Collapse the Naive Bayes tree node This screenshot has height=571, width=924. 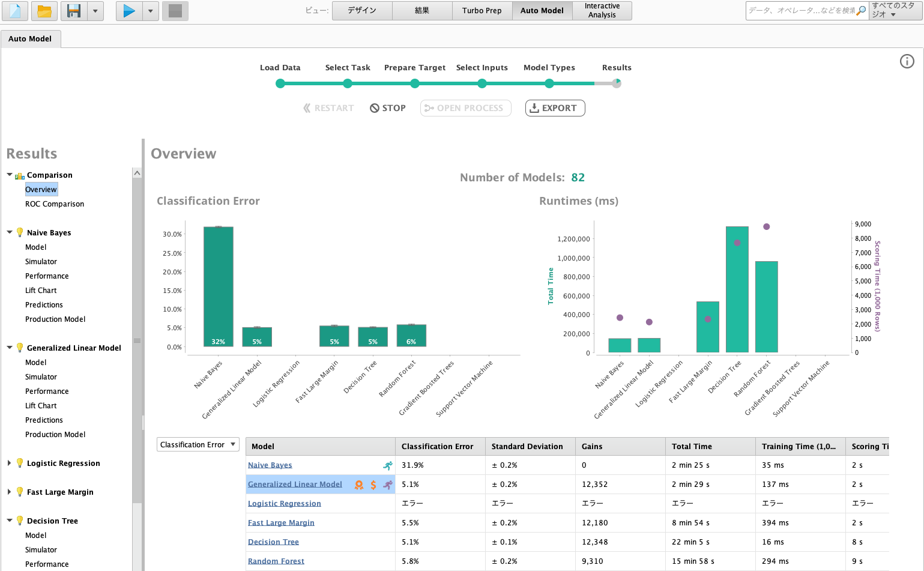click(x=9, y=232)
